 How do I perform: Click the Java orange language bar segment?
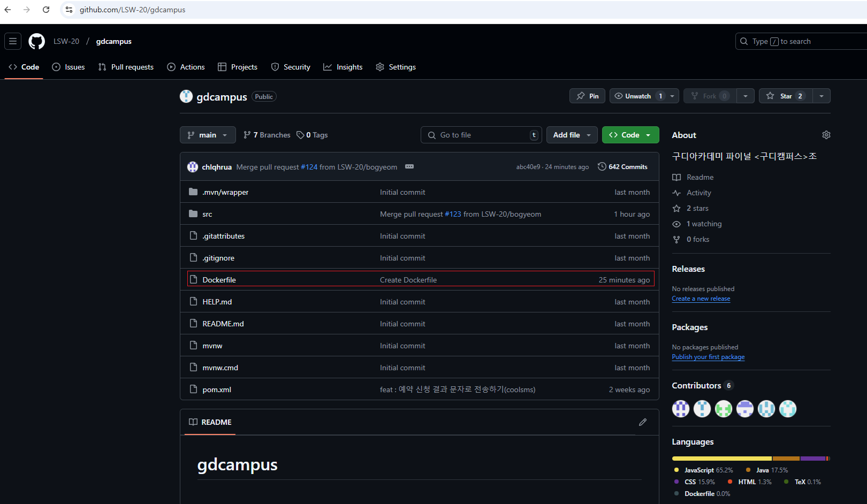click(786, 459)
